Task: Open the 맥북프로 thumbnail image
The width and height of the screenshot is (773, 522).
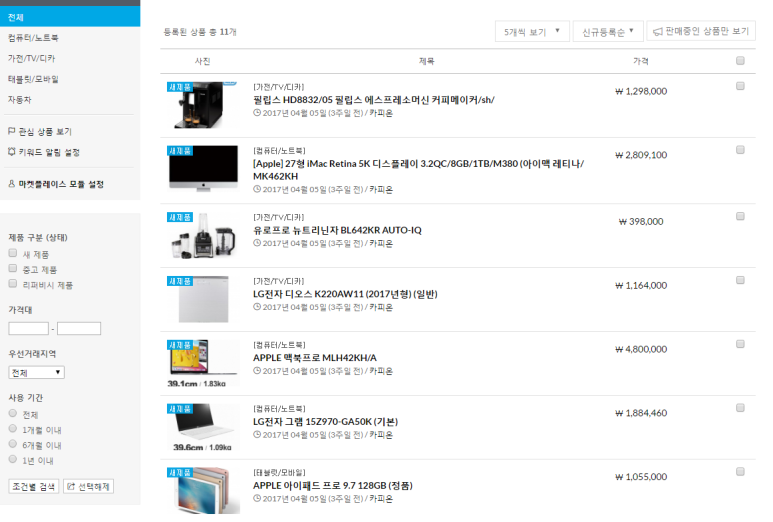Action: coord(203,363)
